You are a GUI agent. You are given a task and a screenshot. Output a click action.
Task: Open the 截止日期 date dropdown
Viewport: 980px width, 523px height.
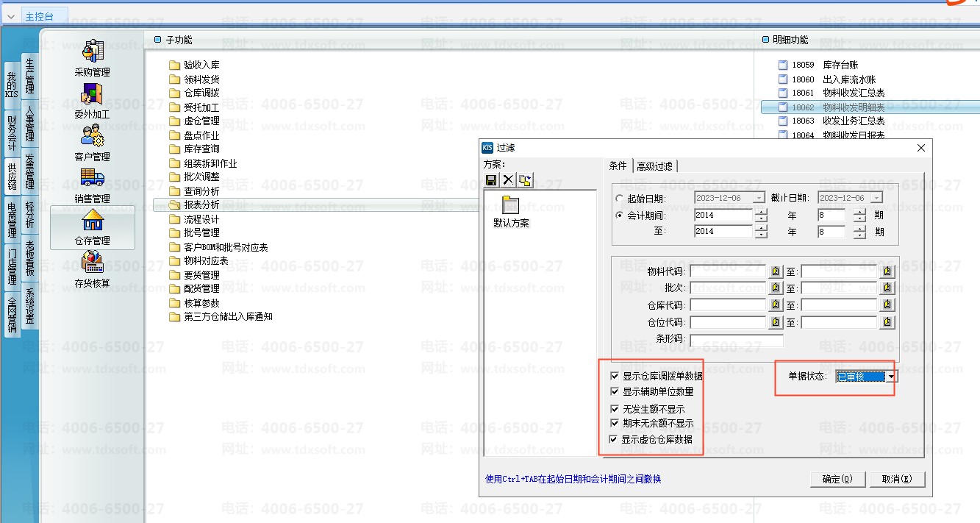[876, 198]
